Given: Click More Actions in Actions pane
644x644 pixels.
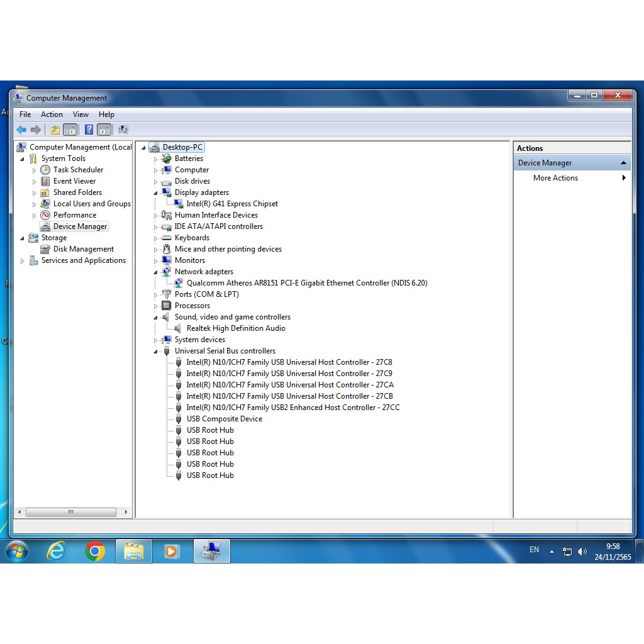Looking at the screenshot, I should 555,178.
